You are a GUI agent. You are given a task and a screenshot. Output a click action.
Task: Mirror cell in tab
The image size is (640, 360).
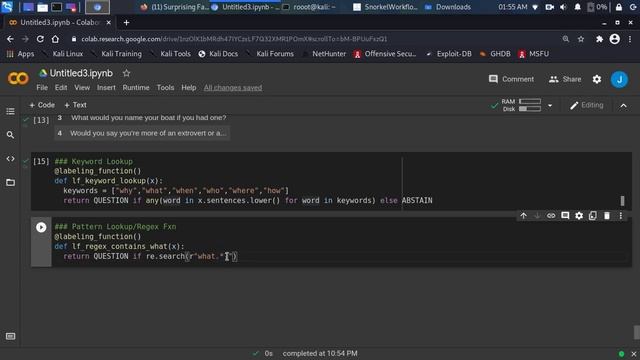pos(593,216)
